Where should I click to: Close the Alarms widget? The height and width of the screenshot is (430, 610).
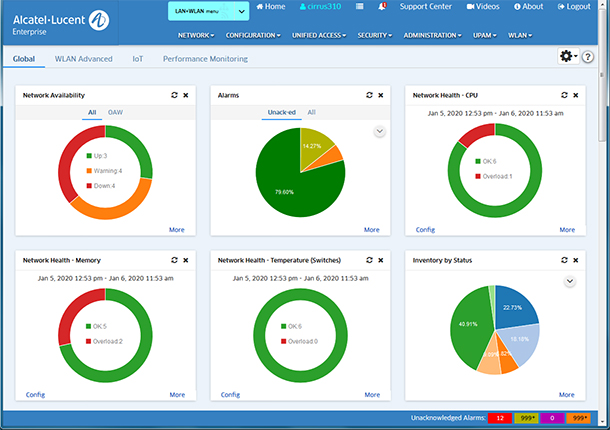coord(380,94)
